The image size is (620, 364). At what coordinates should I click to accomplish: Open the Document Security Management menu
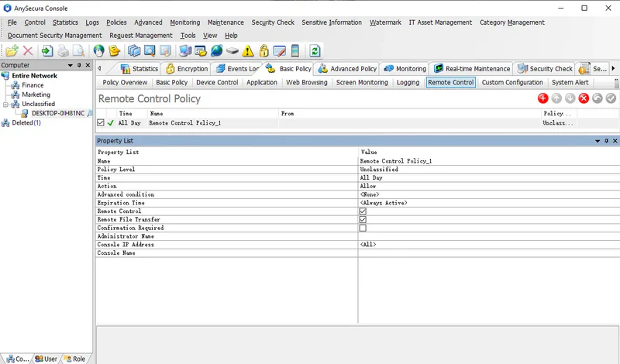54,36
